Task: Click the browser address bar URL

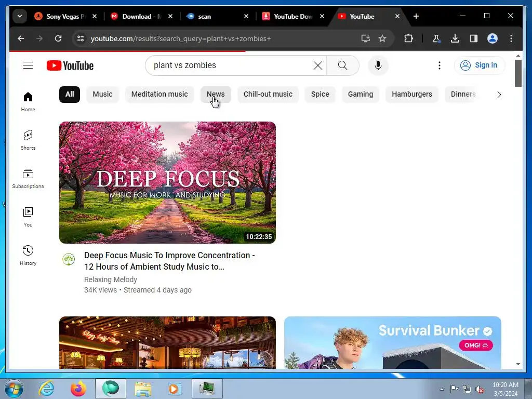Action: (180, 38)
